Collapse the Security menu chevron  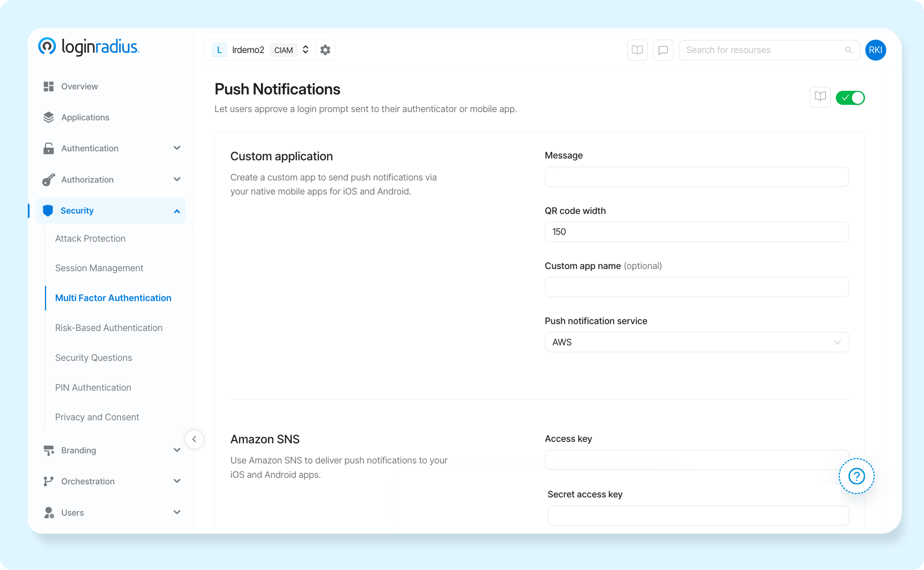(177, 211)
